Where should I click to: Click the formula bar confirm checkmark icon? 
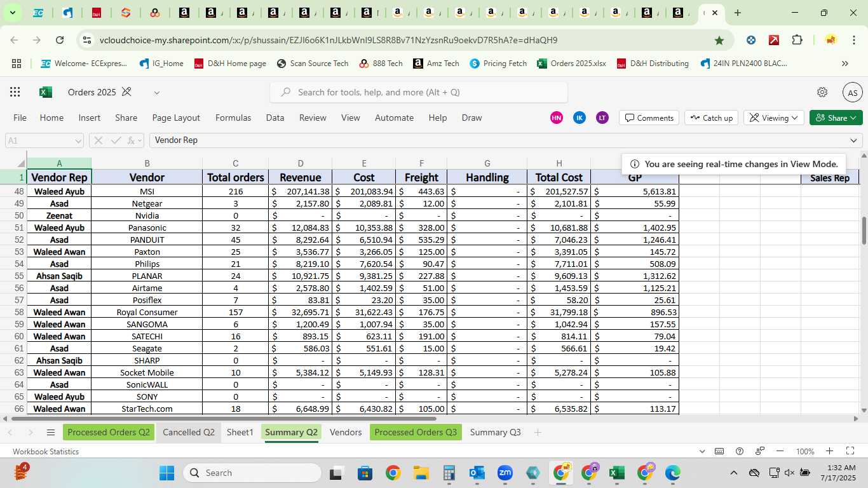click(x=116, y=140)
